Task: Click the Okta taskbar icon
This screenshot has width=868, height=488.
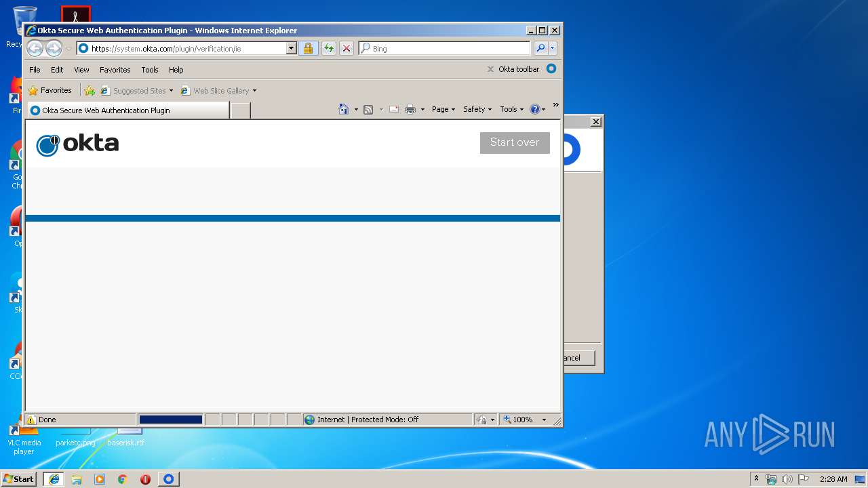Action: pos(169,479)
